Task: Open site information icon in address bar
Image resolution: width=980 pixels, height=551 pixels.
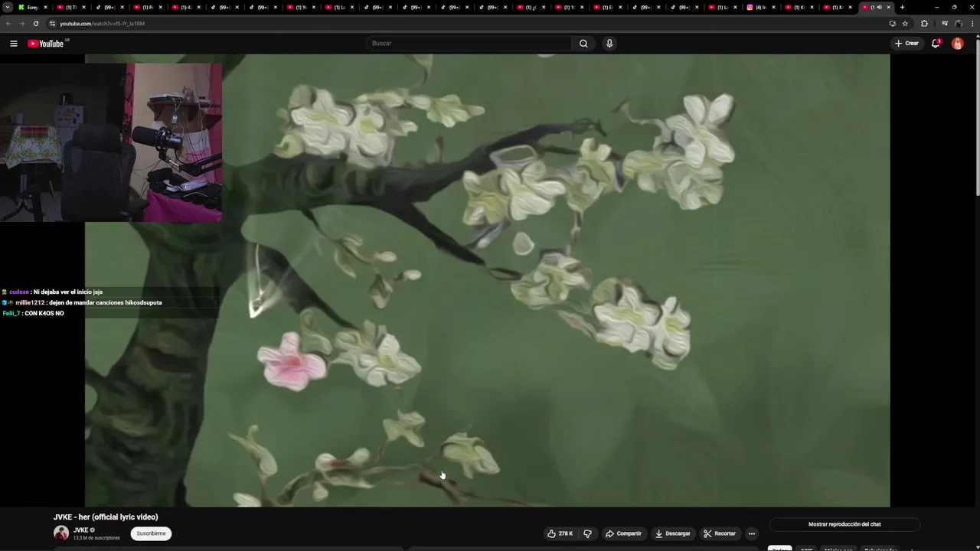Action: (53, 24)
